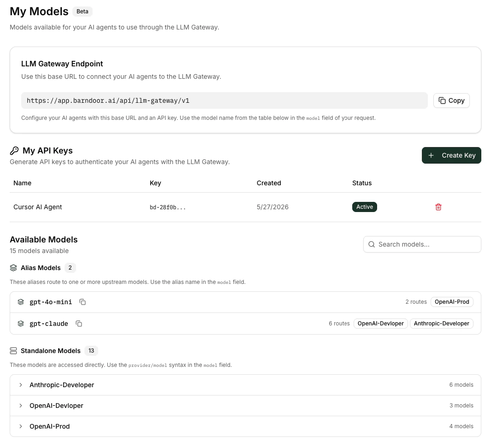This screenshot has width=491, height=448.
Task: Click the key icon beside My API Keys
Action: (x=14, y=151)
